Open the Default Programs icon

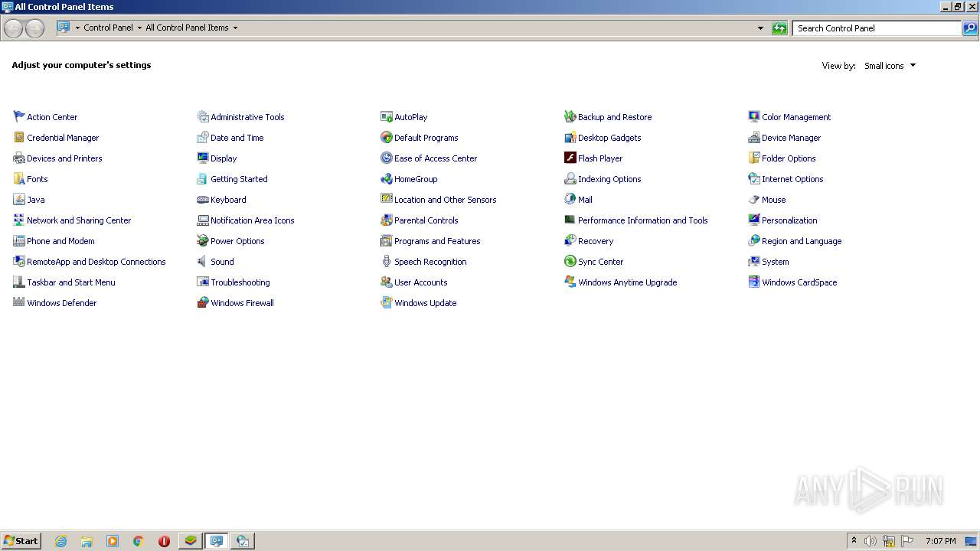pos(387,137)
